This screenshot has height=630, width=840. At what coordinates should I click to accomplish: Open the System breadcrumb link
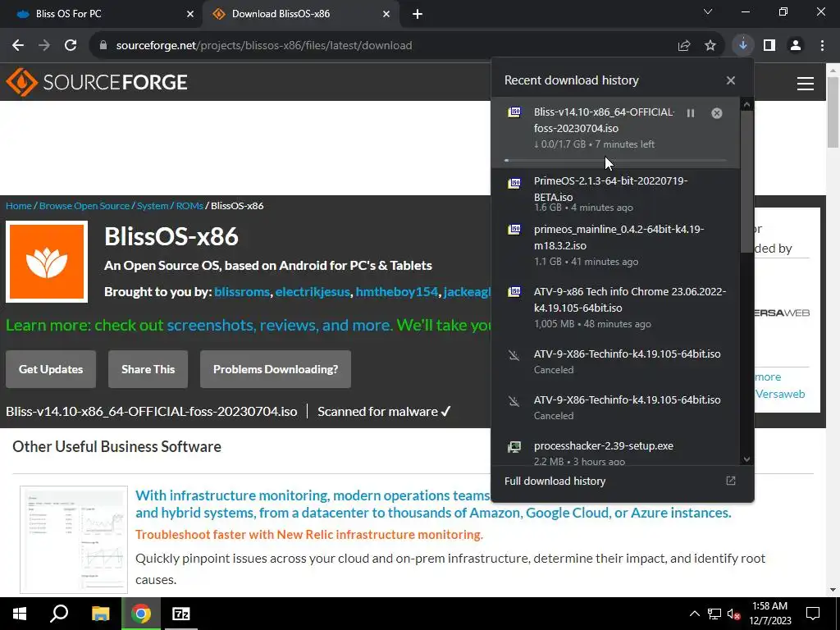coord(153,206)
